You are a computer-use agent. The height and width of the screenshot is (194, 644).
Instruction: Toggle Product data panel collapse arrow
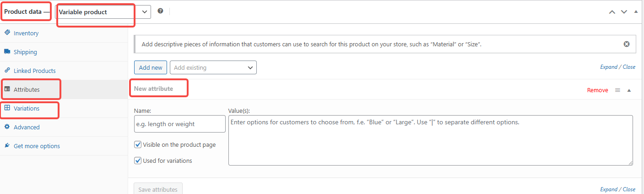click(x=636, y=12)
